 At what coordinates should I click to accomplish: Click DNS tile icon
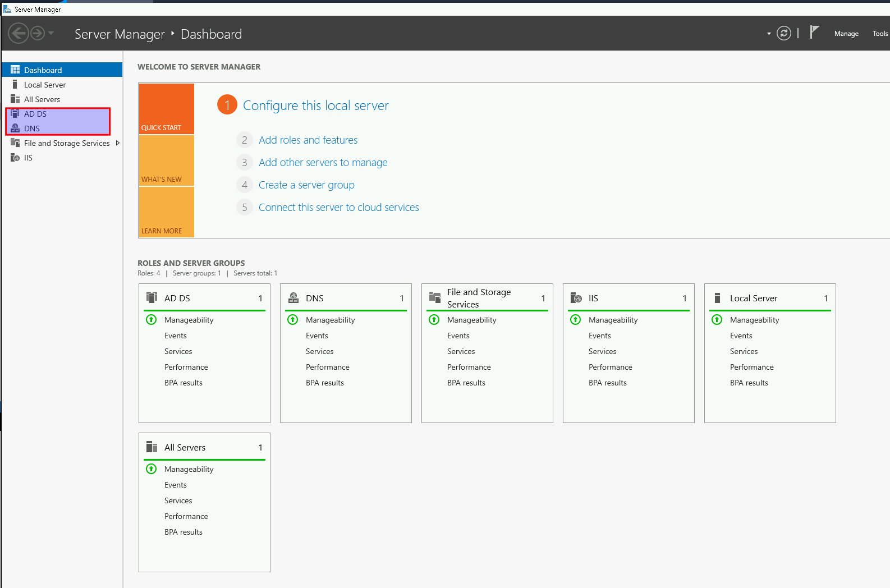(x=293, y=297)
